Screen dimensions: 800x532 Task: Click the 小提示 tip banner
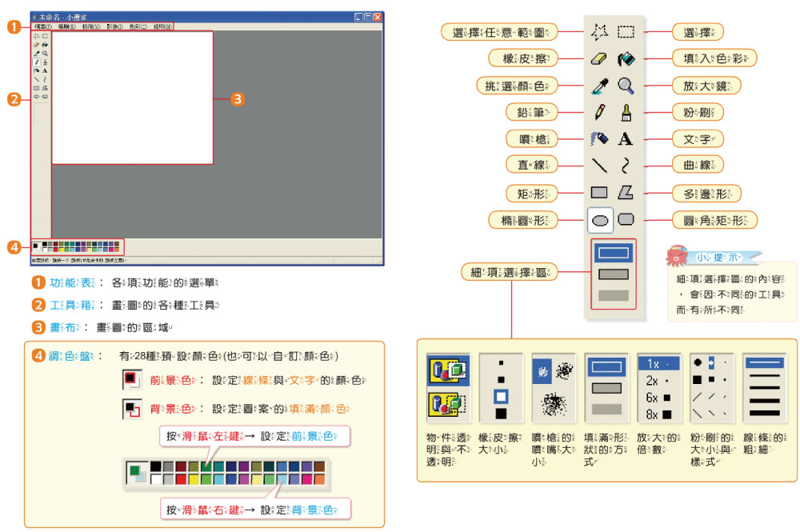click(x=714, y=257)
